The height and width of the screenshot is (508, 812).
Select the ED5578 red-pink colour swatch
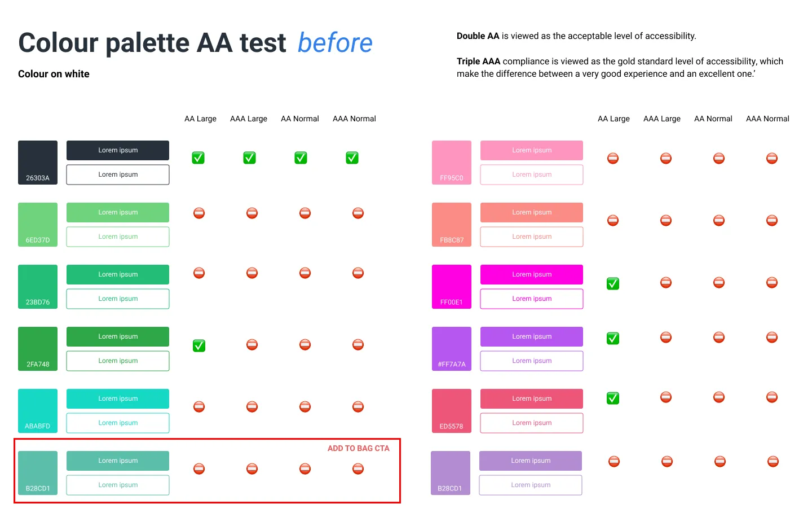coord(452,411)
